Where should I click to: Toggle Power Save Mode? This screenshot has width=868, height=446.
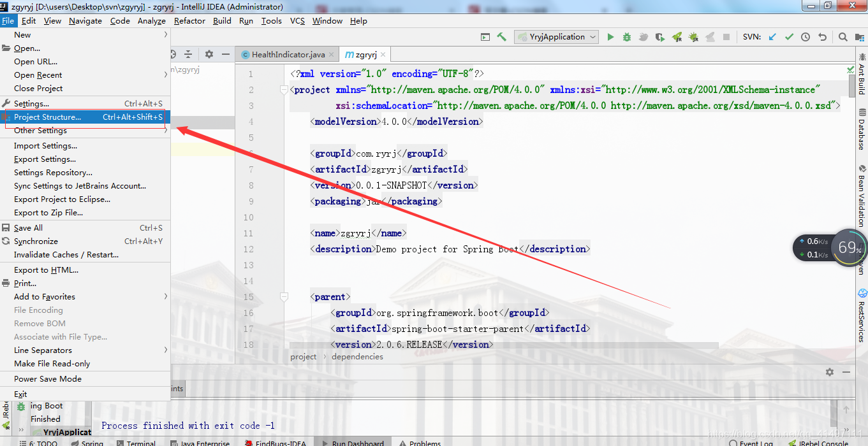click(x=86, y=378)
